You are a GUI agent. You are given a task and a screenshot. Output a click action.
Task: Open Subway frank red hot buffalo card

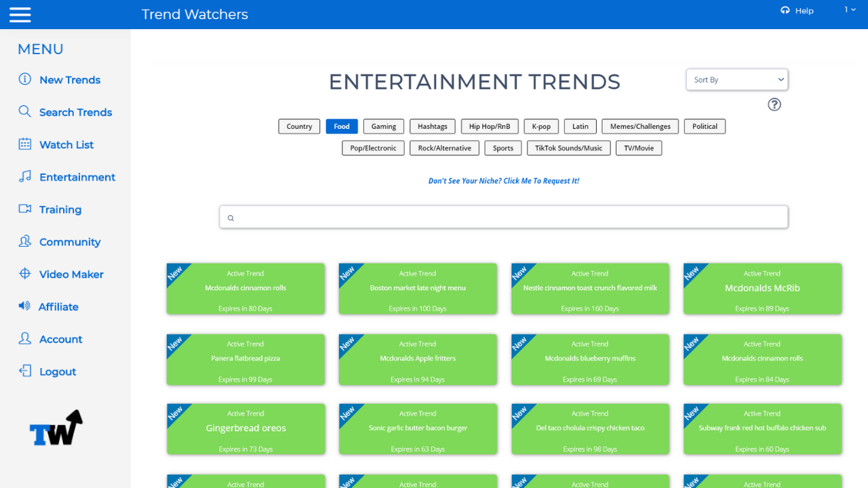tap(762, 429)
